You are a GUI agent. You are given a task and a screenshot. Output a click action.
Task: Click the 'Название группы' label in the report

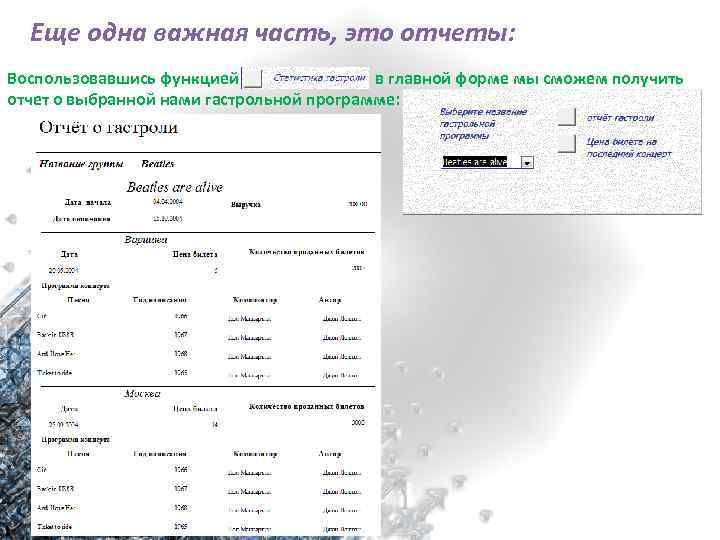pos(81,164)
